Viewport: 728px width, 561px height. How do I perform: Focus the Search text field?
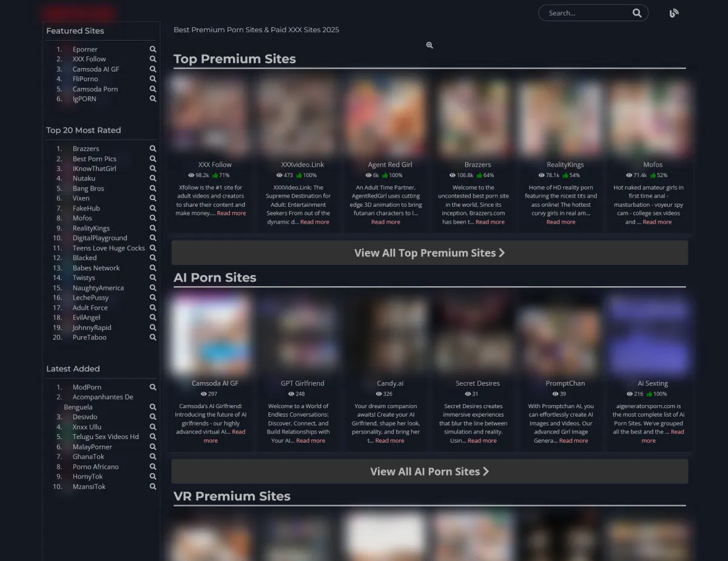point(585,13)
